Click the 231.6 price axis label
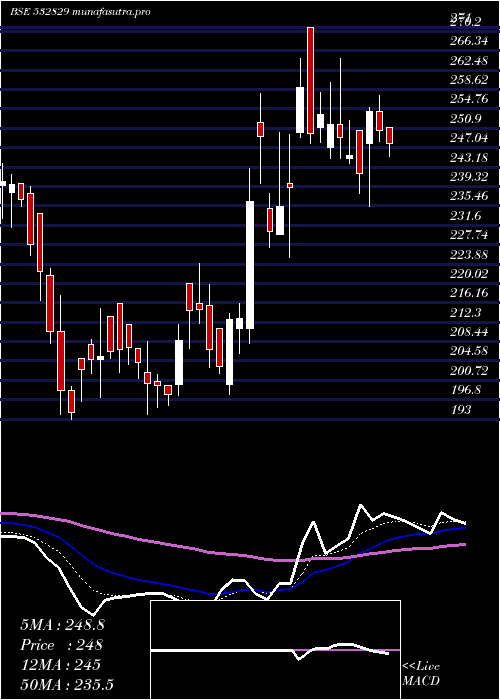Image resolution: width=500 pixels, height=700 pixels. pos(465,216)
